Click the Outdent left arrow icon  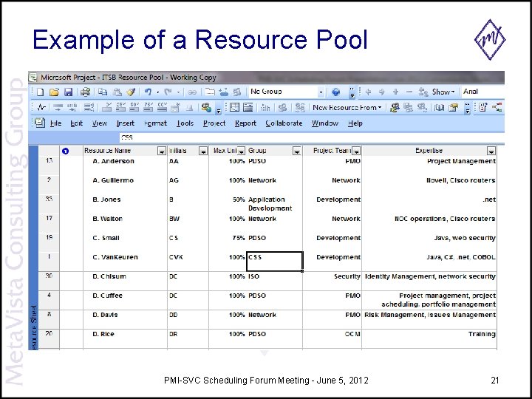[368, 92]
